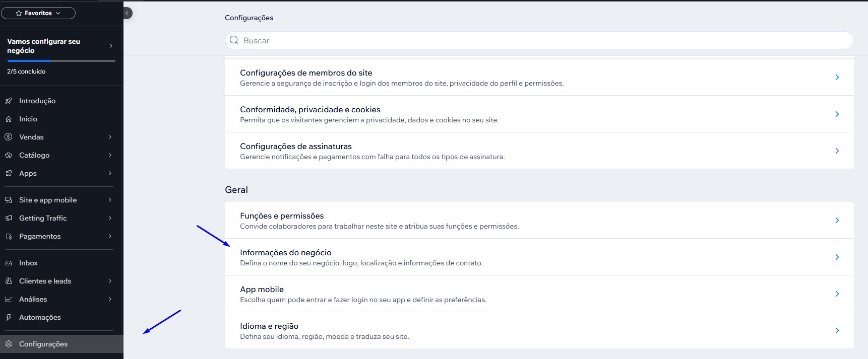The width and height of the screenshot is (868, 359).
Task: Expand the Getting Traffic chevron
Action: (x=110, y=218)
